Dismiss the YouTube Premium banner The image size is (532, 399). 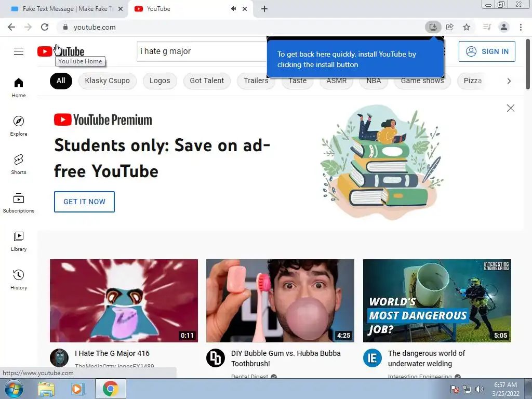tap(511, 108)
